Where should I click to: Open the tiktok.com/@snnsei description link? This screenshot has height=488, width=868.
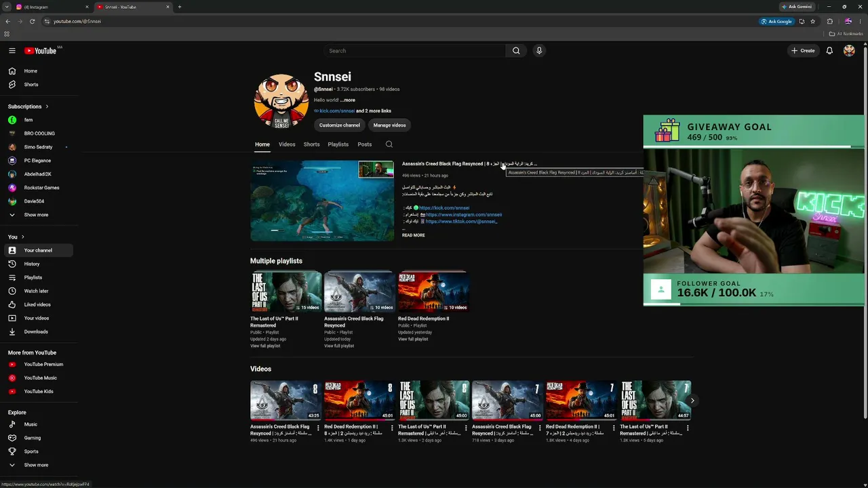[462, 222]
